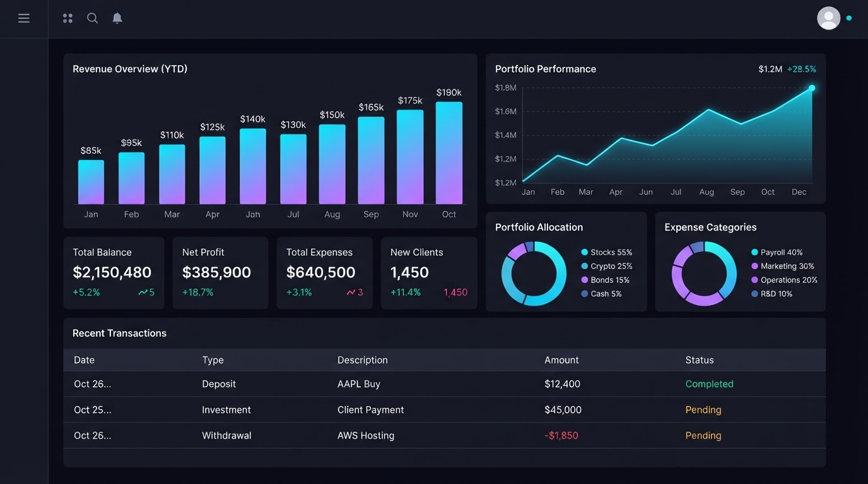Select the Marketing 30% legend entry
868x484 pixels.
coord(783,266)
